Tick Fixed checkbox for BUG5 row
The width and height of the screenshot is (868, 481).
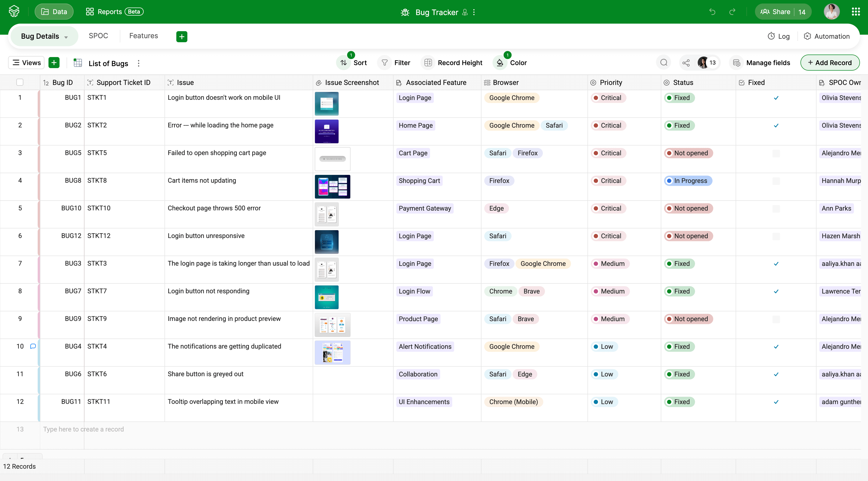coord(776,153)
